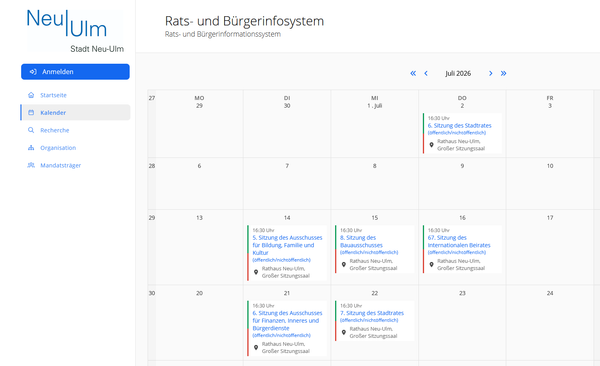Click the Stadt Neu-Ulm caption
600x366 pixels.
(97, 49)
